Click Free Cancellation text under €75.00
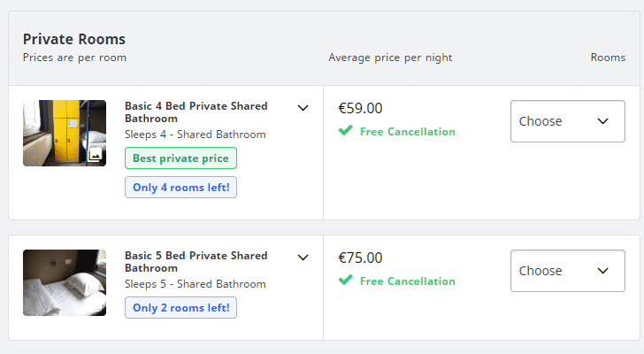Viewport: 644px width, 354px height. click(408, 281)
